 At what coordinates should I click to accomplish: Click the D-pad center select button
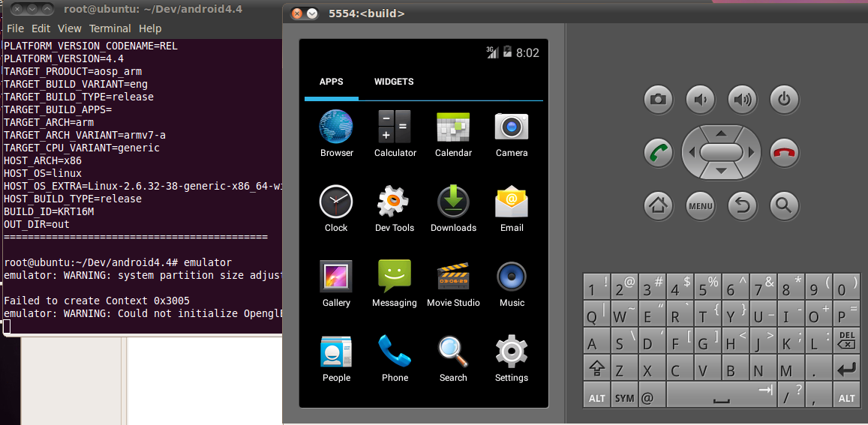click(721, 152)
